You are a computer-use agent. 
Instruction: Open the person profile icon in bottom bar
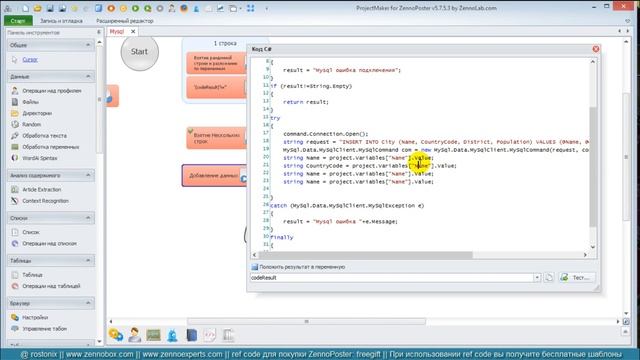pos(134,335)
